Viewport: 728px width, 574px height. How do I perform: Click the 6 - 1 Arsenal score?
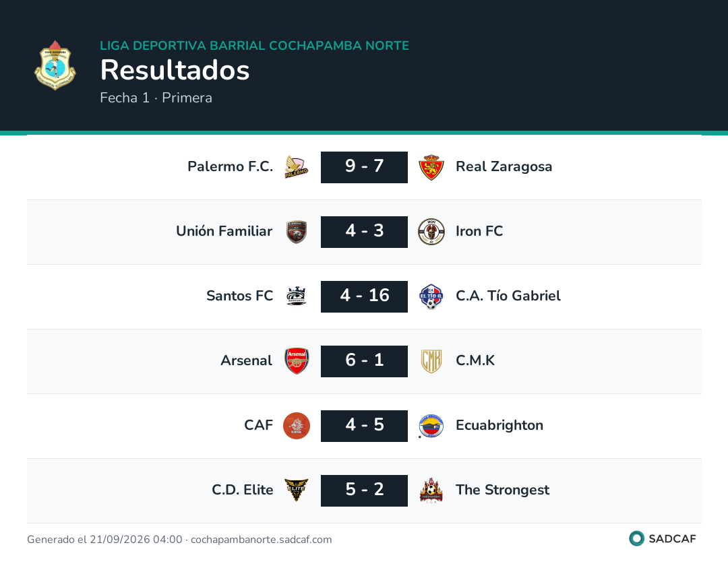tap(364, 361)
